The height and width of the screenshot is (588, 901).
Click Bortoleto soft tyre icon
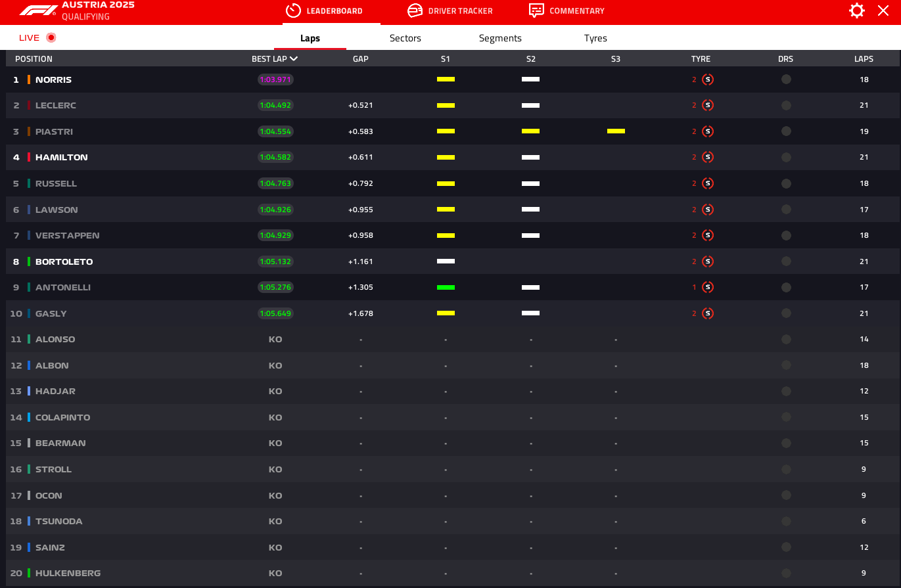708,261
